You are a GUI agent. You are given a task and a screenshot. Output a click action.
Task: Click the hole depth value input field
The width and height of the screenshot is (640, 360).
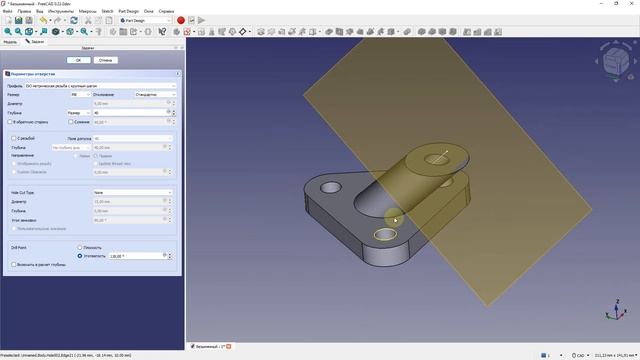coord(129,113)
